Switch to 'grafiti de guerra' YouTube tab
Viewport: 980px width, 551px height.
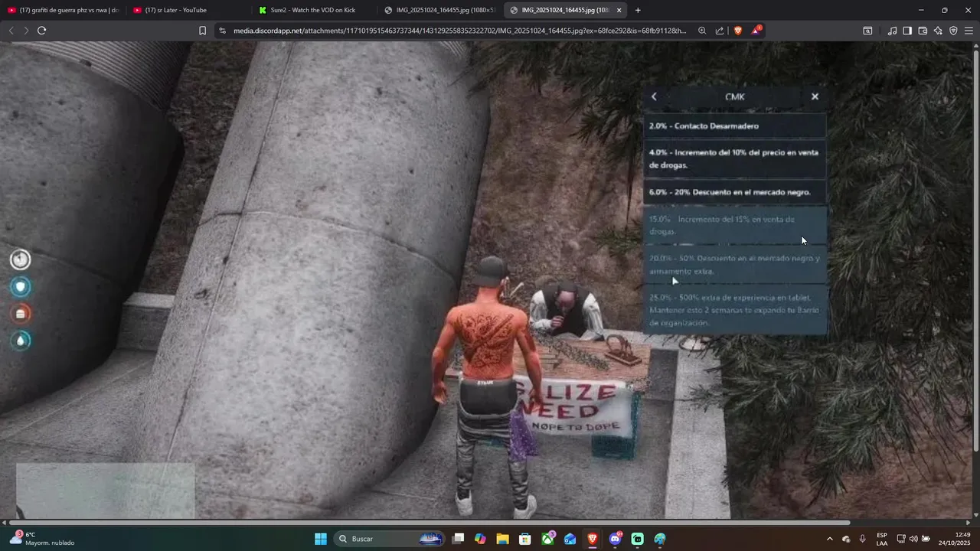click(x=63, y=10)
